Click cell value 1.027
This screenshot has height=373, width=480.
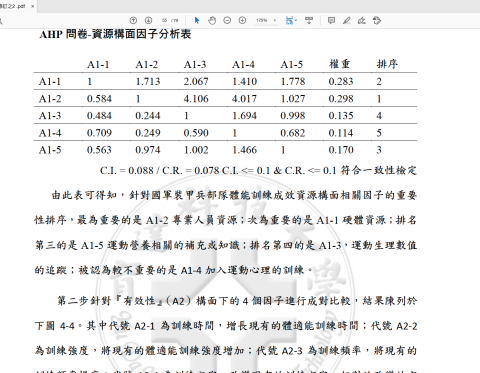[293, 99]
